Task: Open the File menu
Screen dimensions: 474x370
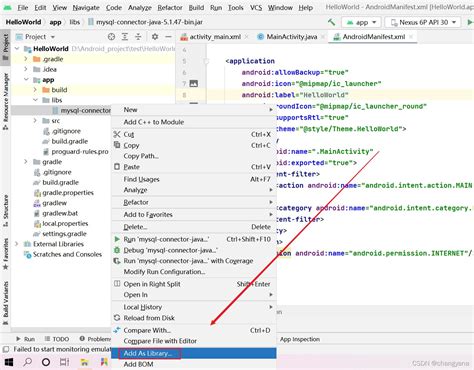Action: tap(23, 7)
